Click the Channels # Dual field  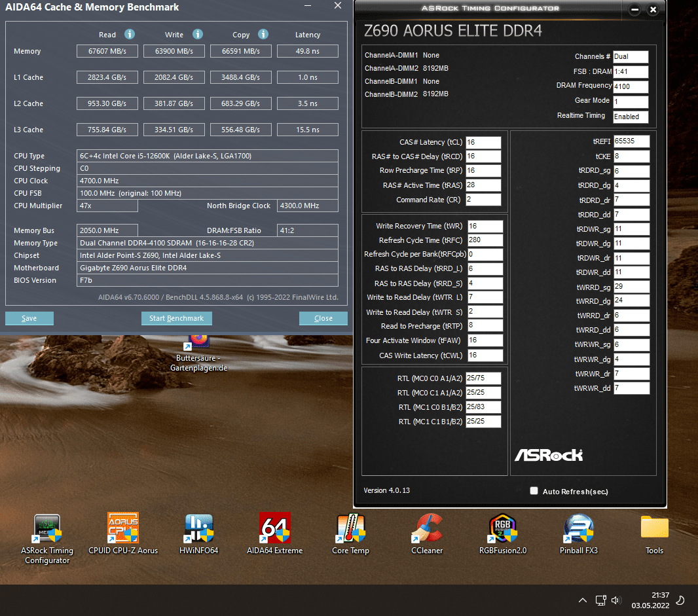[x=631, y=56]
